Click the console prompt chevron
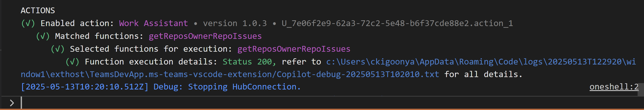 pos(12,103)
